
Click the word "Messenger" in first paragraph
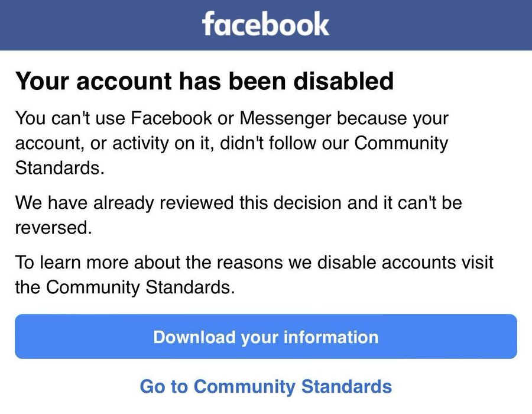286,118
